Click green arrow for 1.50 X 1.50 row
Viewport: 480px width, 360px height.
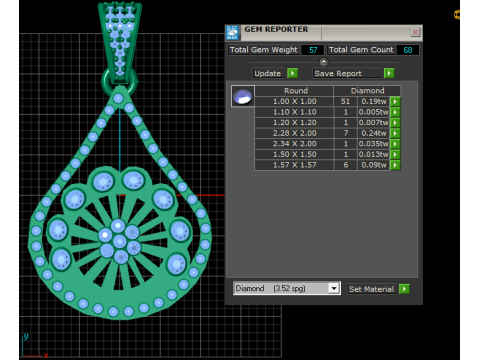pos(395,154)
